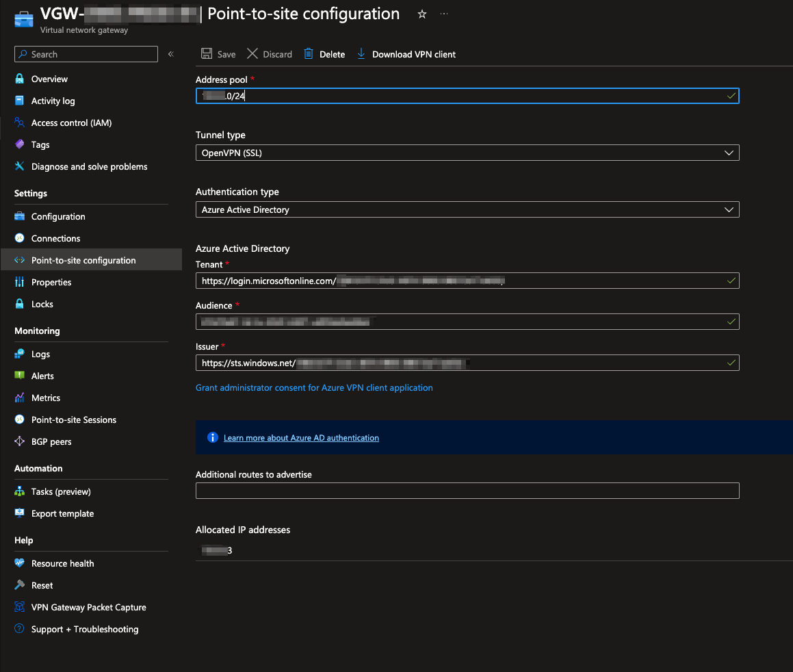Screen dimensions: 793x672
Task: Select Connections in Settings
Action: point(55,238)
